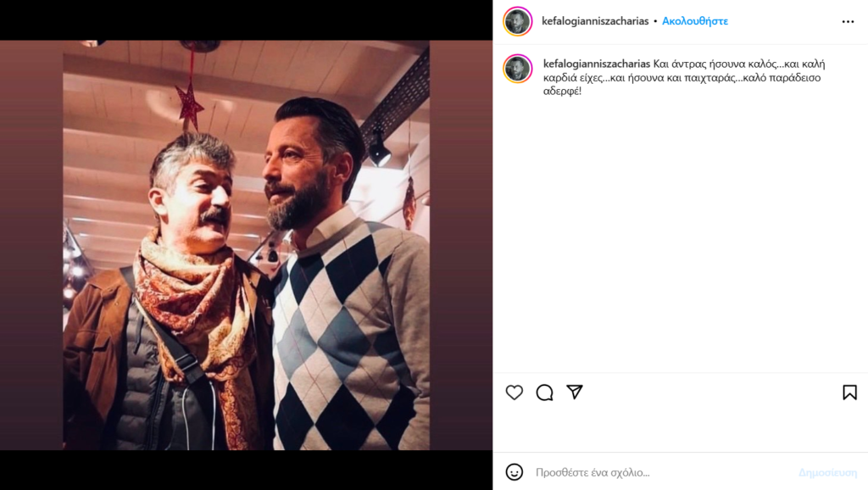
Task: Click the red star ornament in the photo
Action: point(189,106)
